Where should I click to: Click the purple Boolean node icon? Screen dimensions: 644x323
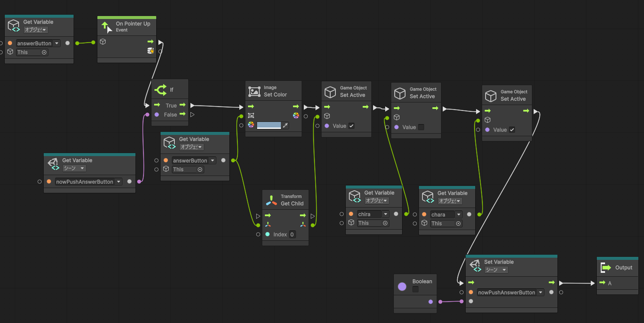[x=402, y=286]
